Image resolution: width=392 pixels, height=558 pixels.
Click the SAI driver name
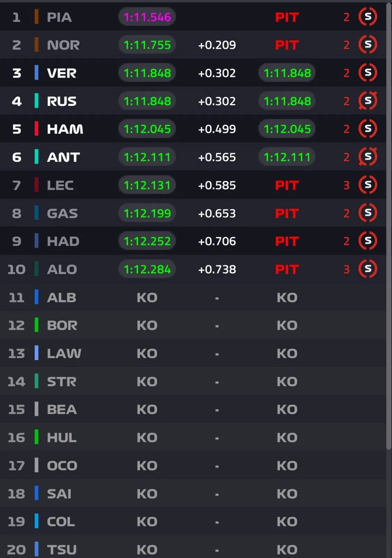pos(59,494)
